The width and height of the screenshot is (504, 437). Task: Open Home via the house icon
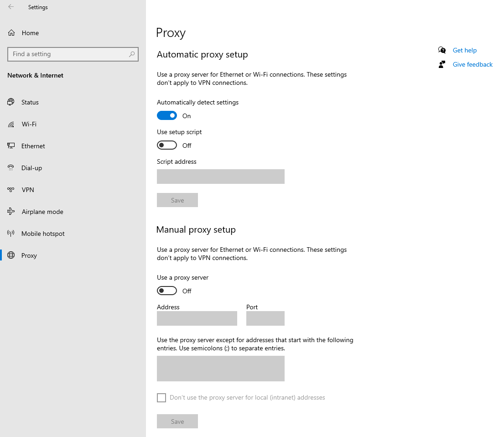click(x=11, y=33)
